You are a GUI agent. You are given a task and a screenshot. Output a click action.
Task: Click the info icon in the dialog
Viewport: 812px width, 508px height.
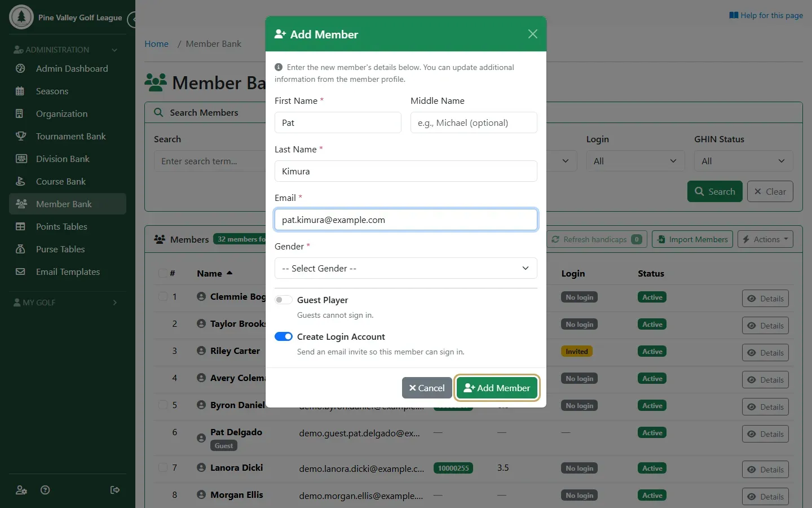[x=279, y=67]
